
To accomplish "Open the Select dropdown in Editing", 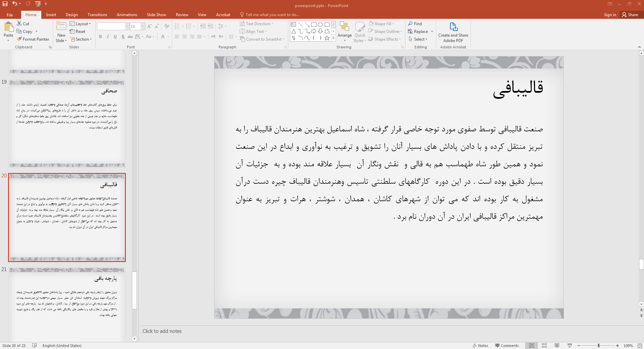I will click(x=418, y=39).
